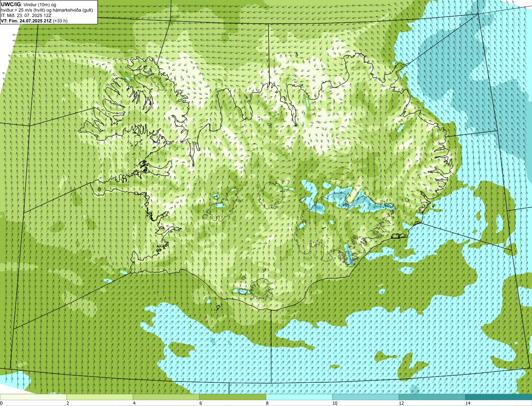The image size is (532, 406).
Task: Click the light cyan 8–10 legend band
Action: pyautogui.click(x=299, y=397)
